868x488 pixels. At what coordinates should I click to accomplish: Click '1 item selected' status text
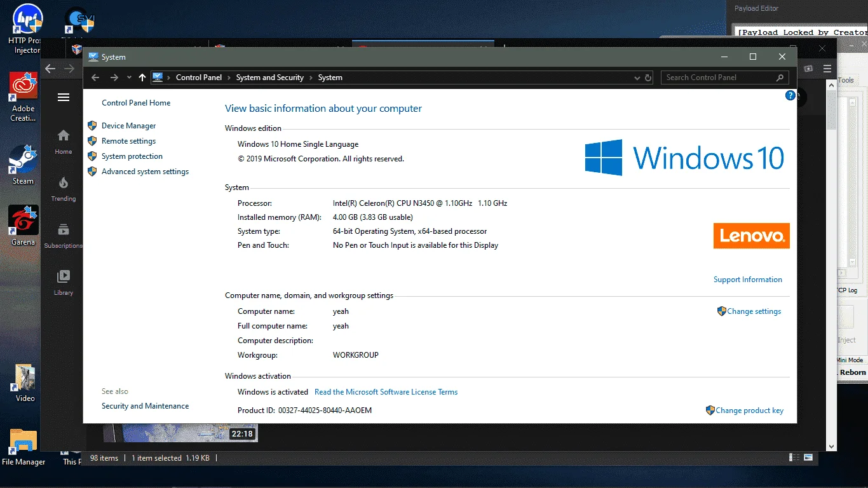pyautogui.click(x=156, y=458)
